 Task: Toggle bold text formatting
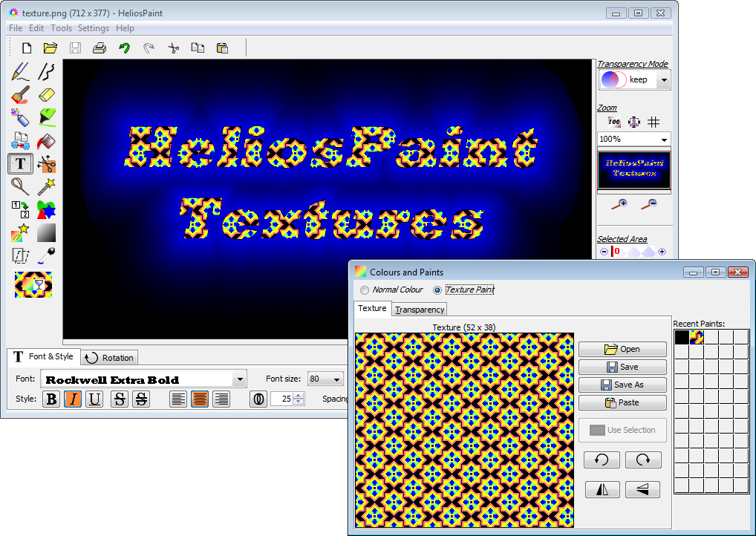click(50, 399)
